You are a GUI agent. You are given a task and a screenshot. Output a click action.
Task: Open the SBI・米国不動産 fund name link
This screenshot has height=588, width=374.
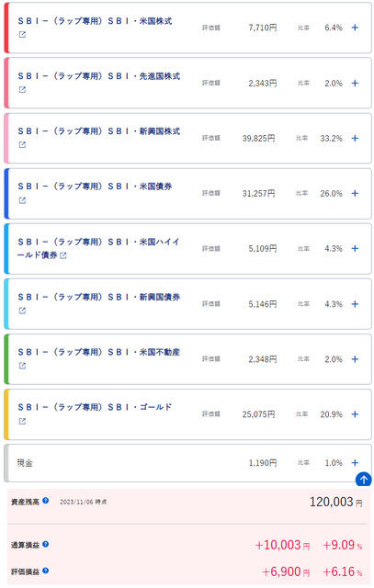click(99, 352)
